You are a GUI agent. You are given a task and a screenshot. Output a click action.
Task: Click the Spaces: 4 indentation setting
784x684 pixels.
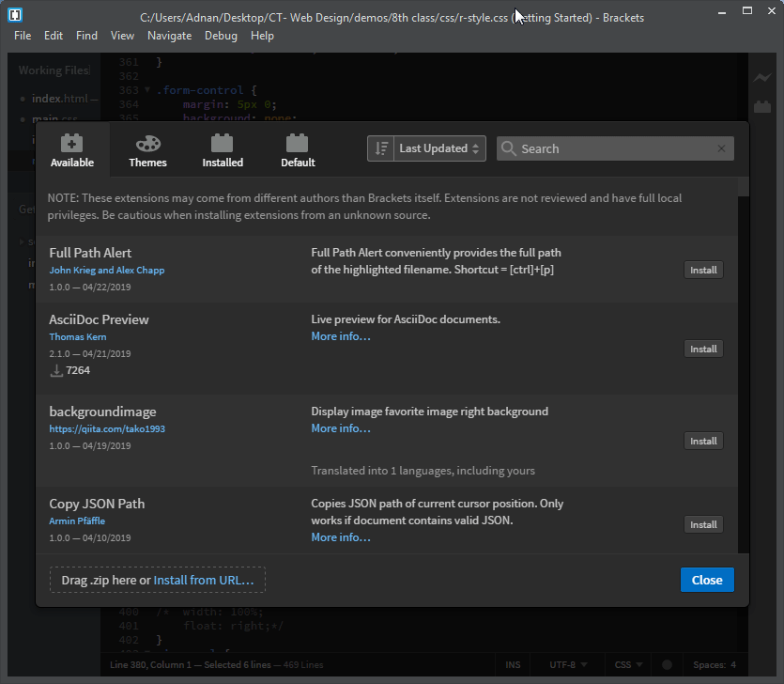tap(714, 664)
